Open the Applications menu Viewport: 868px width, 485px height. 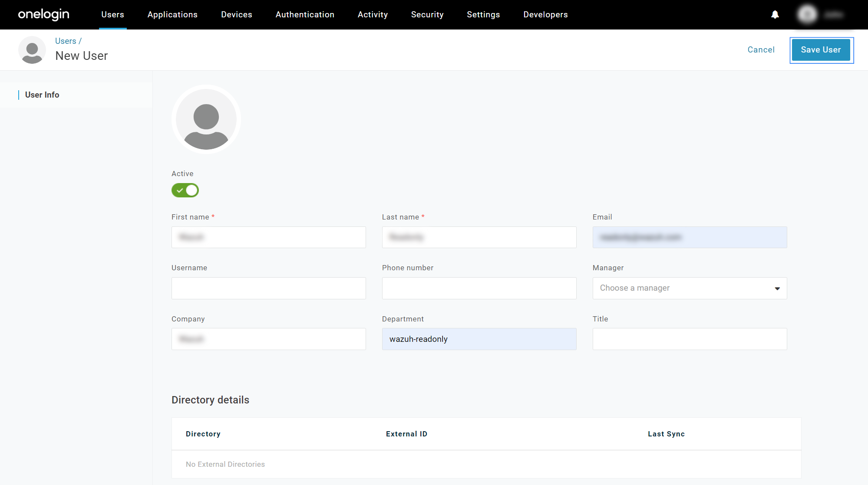pos(172,15)
